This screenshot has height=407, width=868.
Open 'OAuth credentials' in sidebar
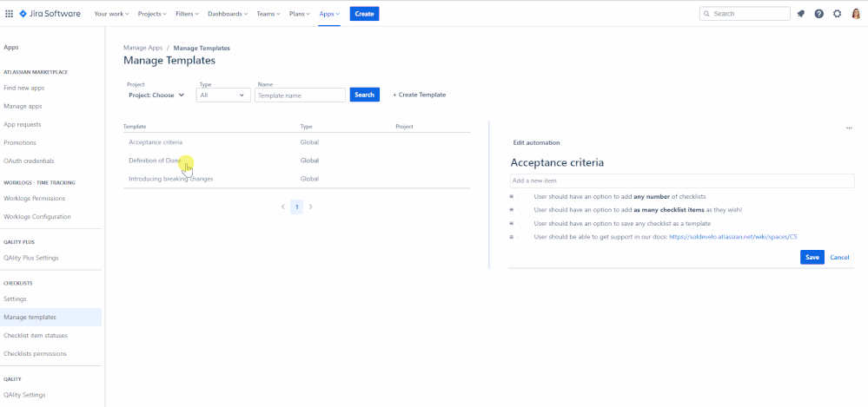pyautogui.click(x=29, y=161)
